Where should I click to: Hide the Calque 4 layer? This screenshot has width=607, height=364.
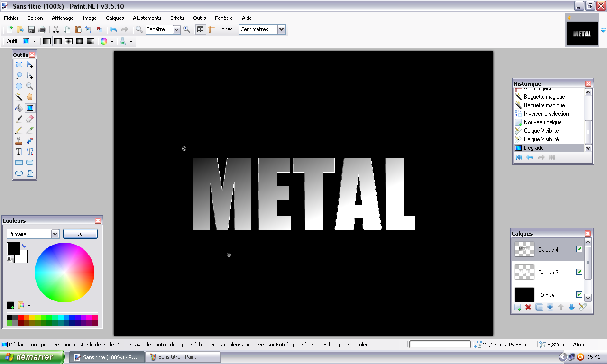click(579, 248)
